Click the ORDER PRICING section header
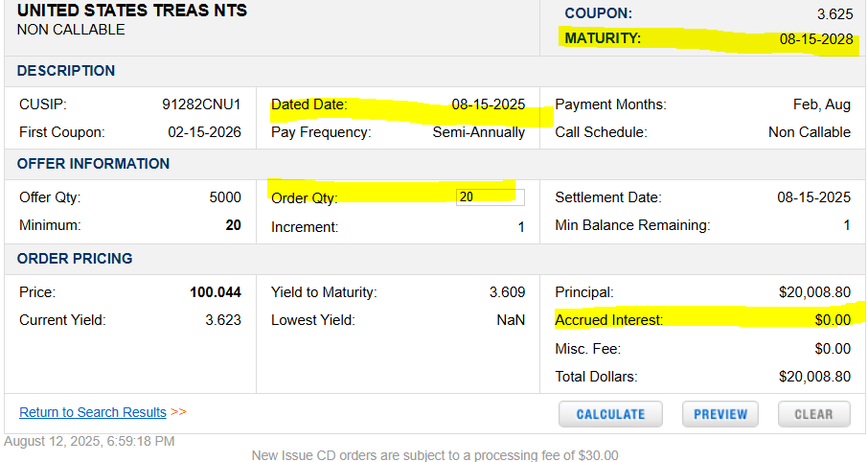868x462 pixels. pos(75,259)
